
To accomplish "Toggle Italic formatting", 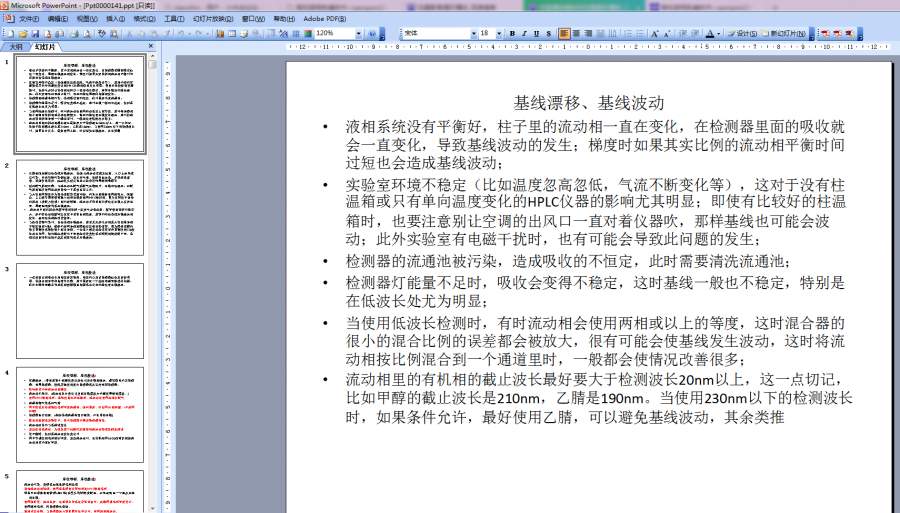I will 525,34.
